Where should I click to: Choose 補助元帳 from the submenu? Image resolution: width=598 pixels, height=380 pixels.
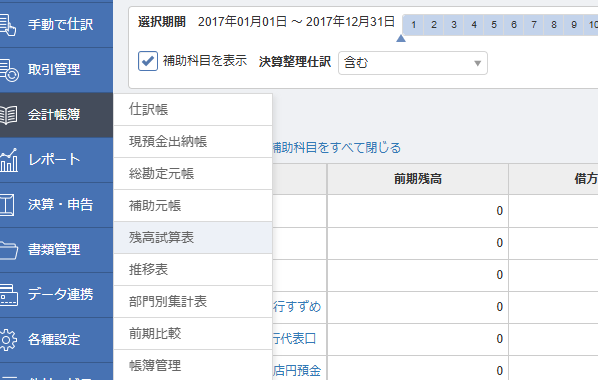click(193, 206)
